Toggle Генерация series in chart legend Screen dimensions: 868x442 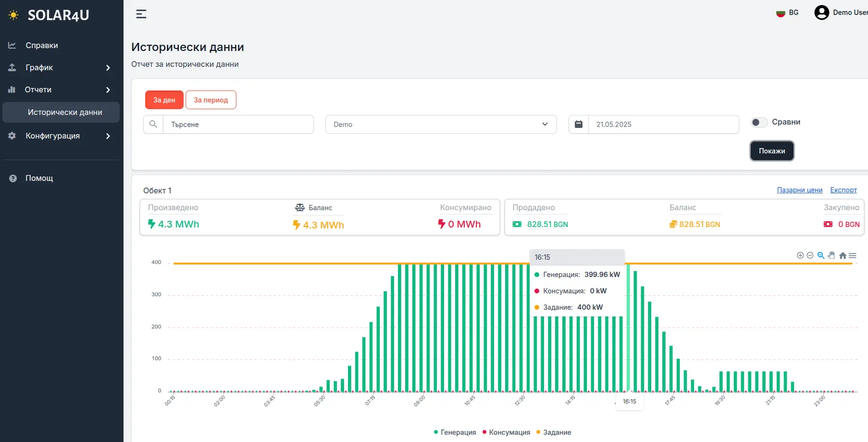455,432
